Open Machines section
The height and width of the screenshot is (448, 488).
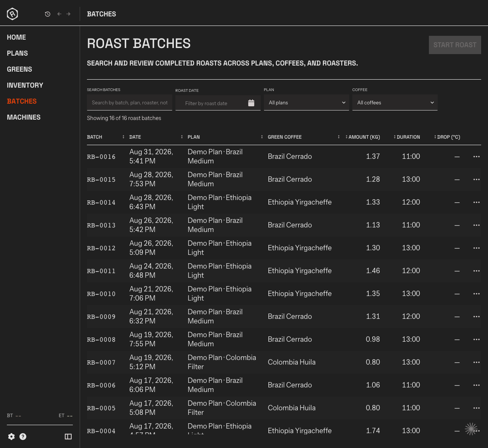click(x=24, y=117)
